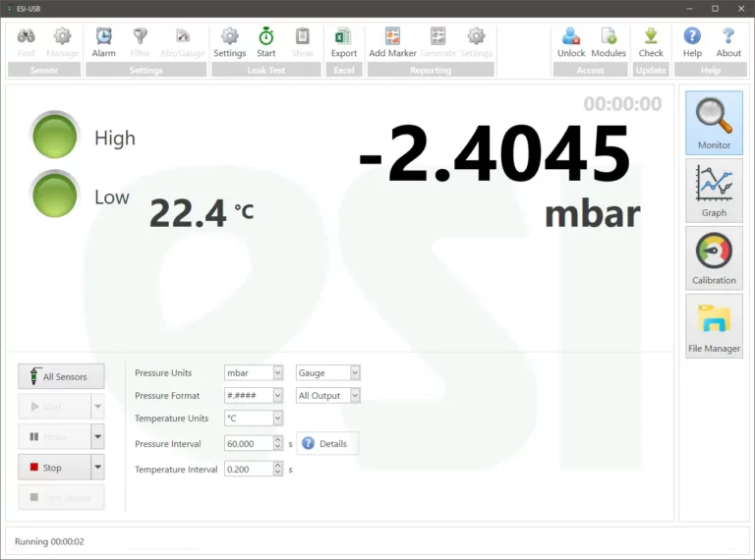Click the 00:00:00 timer display

click(x=622, y=104)
